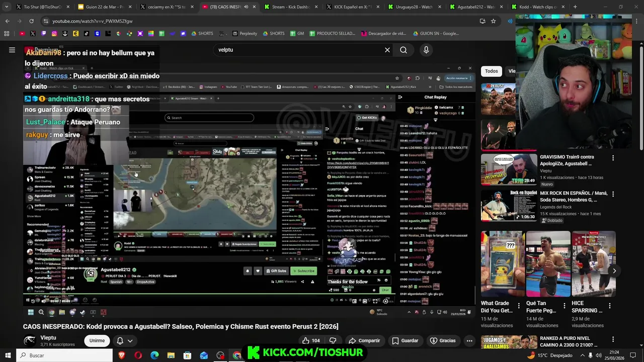Switch to the 'ceciarmy en X' tab
This screenshot has width=644, height=362.
click(x=166, y=7)
